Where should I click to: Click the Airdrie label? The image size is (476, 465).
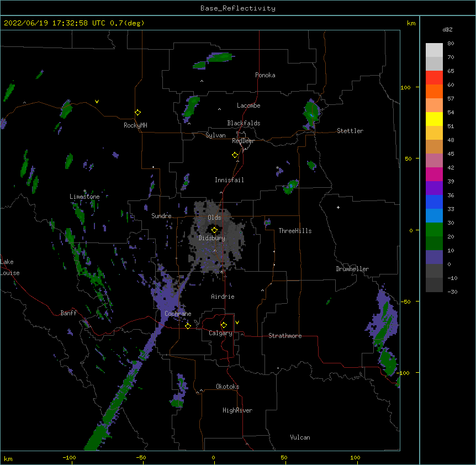tap(223, 297)
